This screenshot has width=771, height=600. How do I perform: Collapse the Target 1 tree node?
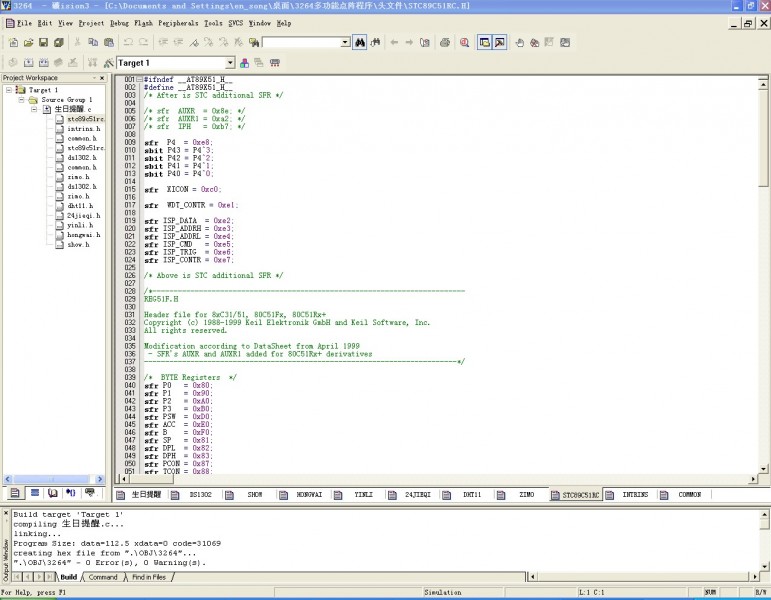point(9,90)
